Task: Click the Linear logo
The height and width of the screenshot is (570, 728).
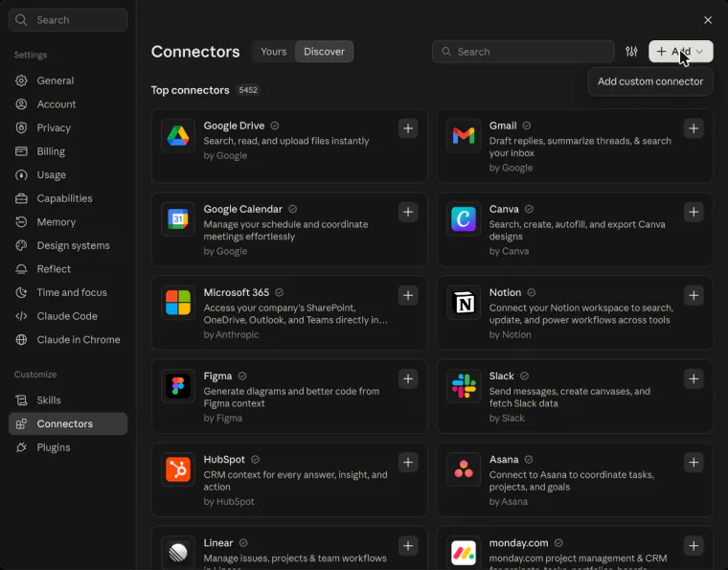Action: (178, 553)
